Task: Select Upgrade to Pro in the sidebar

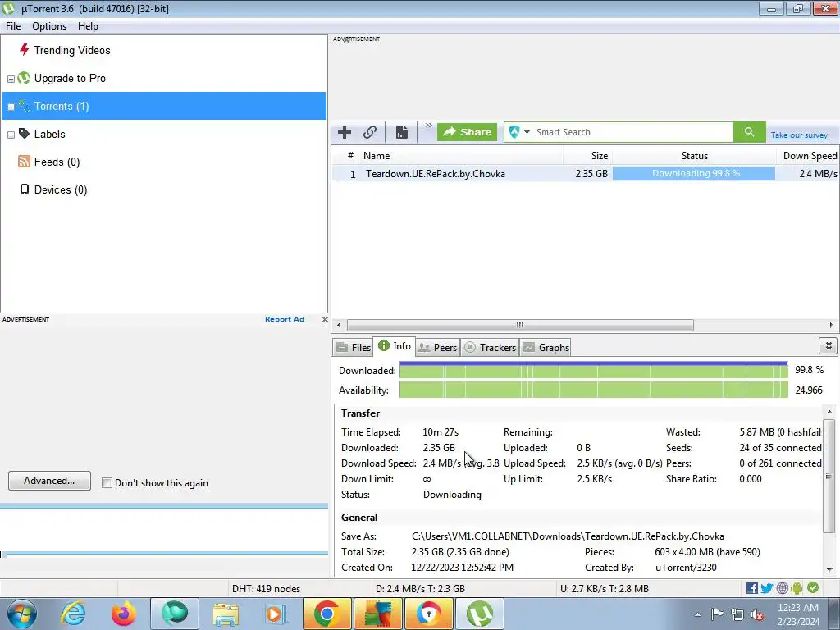Action: coord(70,78)
